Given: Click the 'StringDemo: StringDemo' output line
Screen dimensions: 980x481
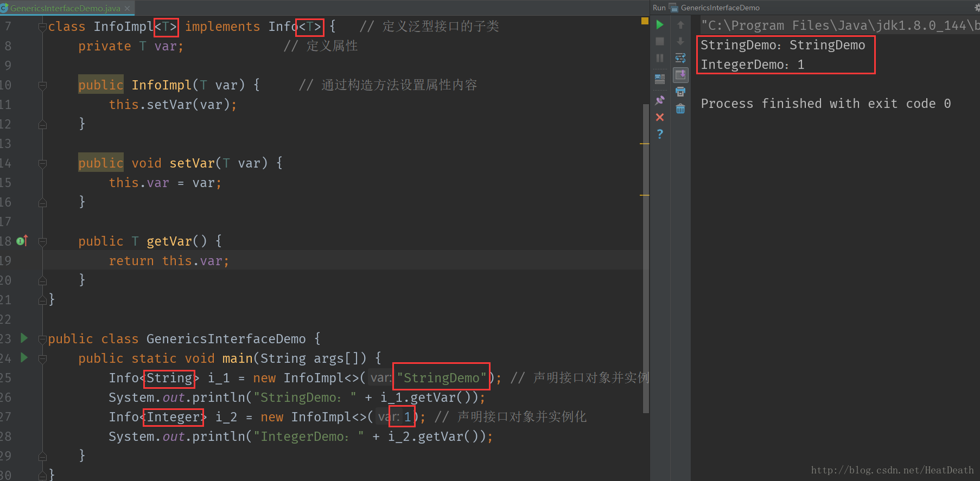Looking at the screenshot, I should coord(782,45).
